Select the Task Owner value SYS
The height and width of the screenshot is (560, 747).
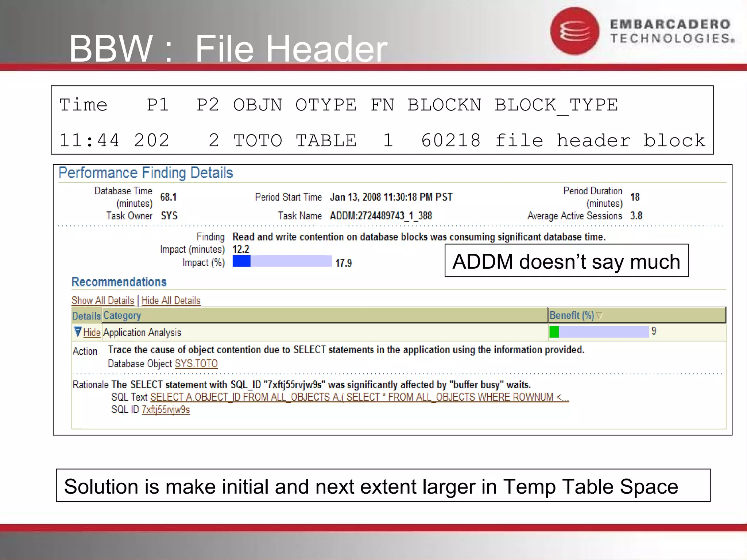point(169,215)
